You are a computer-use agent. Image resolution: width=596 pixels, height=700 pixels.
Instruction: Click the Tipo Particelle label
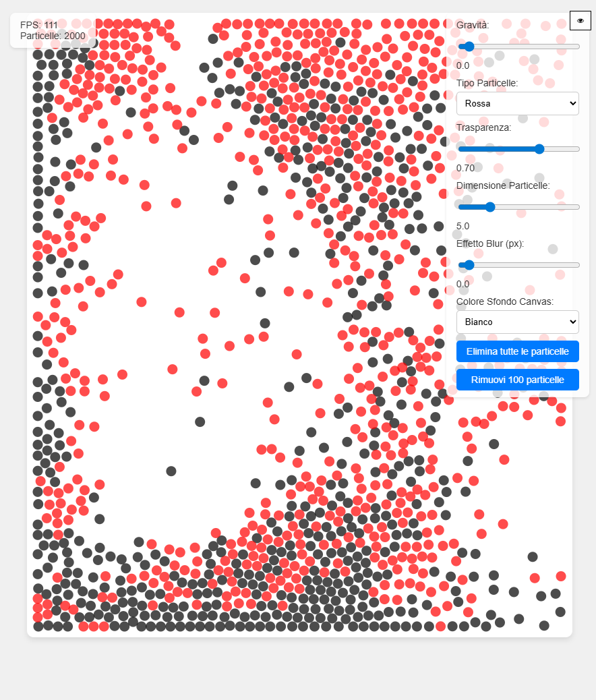pyautogui.click(x=487, y=83)
